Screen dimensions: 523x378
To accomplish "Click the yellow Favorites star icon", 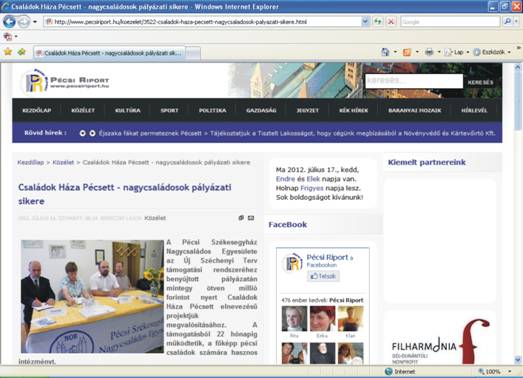I will point(8,52).
